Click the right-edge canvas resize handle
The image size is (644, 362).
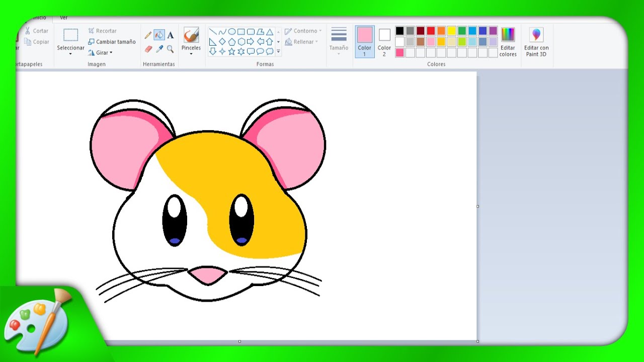477,206
